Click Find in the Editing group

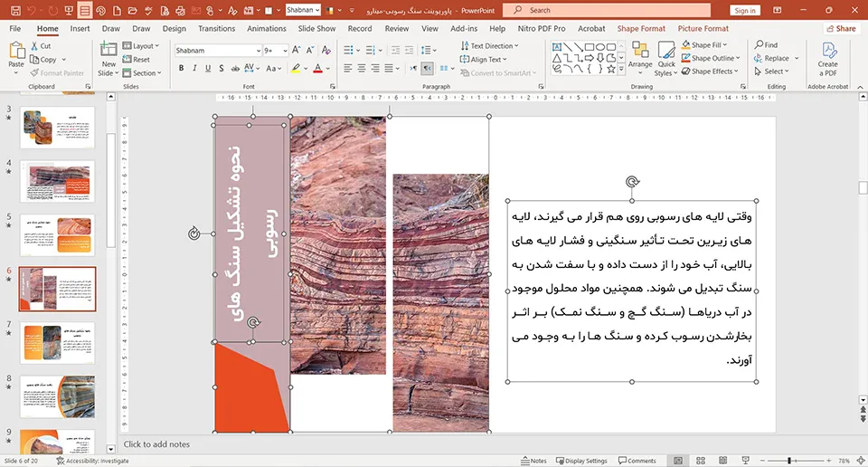pos(766,45)
